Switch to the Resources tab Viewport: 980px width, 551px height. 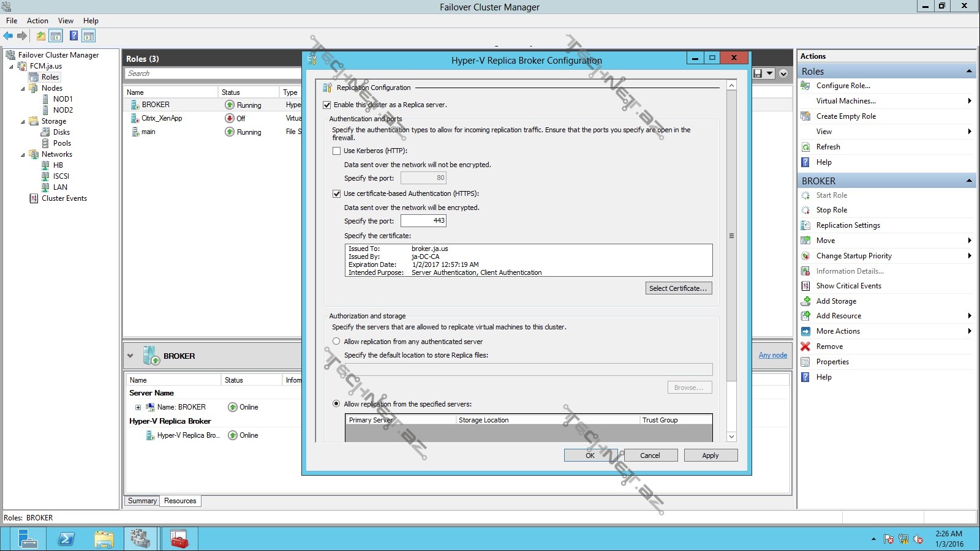coord(180,501)
